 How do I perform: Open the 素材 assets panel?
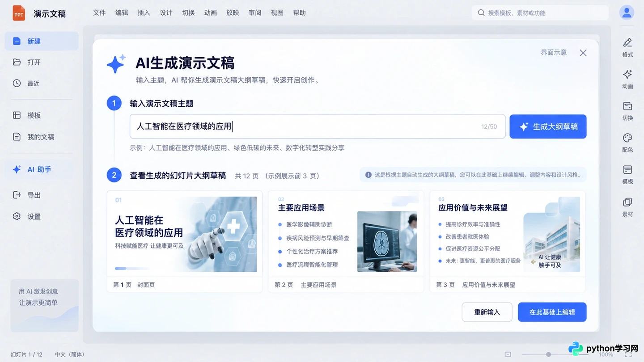627,207
